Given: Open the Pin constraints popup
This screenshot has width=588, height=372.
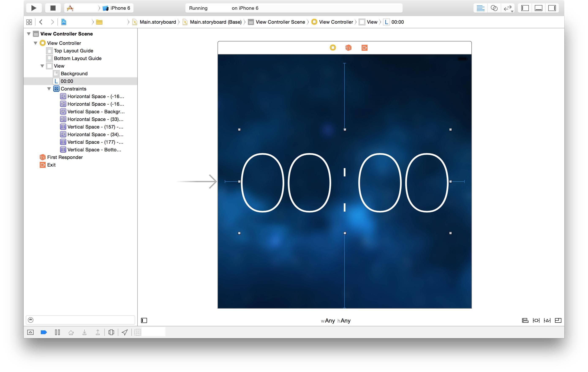Looking at the screenshot, I should point(536,320).
